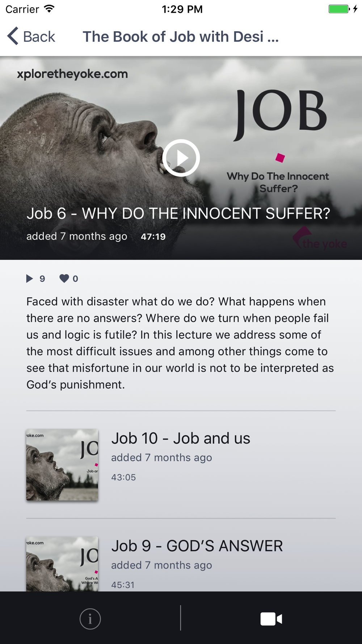The width and height of the screenshot is (362, 644).
Task: Open the Job 10 thumbnail image
Action: [62, 465]
